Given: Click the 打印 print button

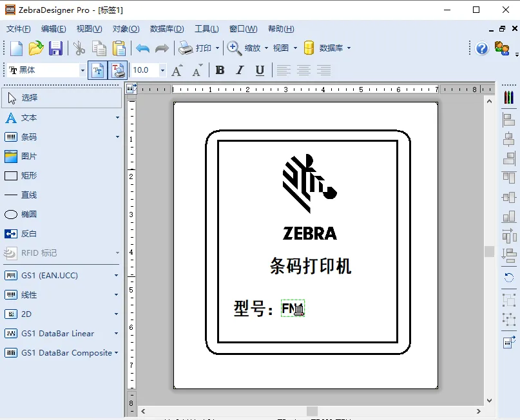Looking at the screenshot, I should pos(197,48).
